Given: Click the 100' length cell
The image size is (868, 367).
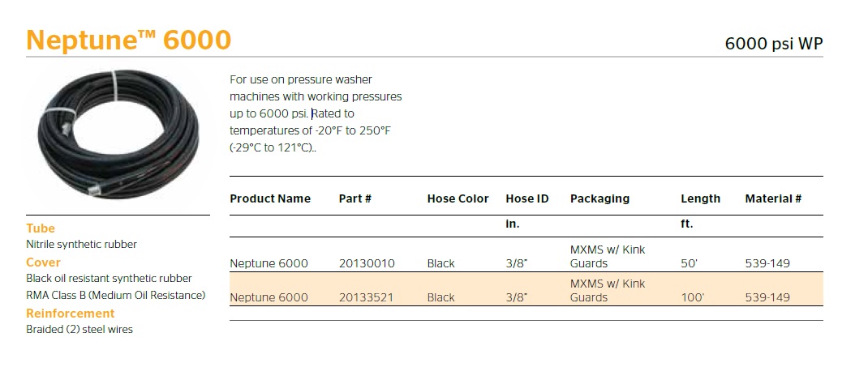Looking at the screenshot, I should point(692,297).
